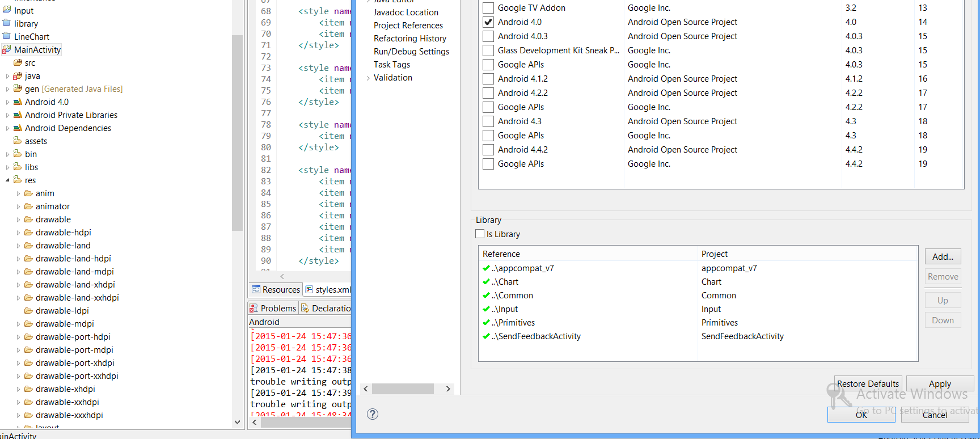
Task: Click the Android Private Libraries icon
Action: tap(18, 115)
